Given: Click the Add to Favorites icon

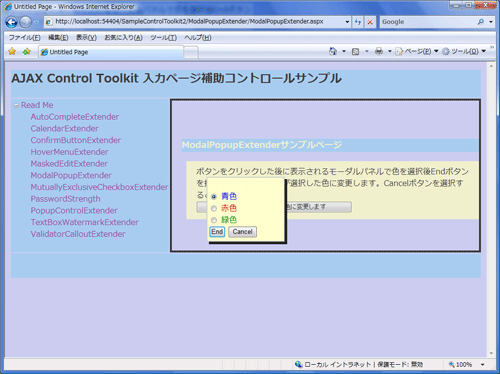Looking at the screenshot, I should tap(26, 52).
